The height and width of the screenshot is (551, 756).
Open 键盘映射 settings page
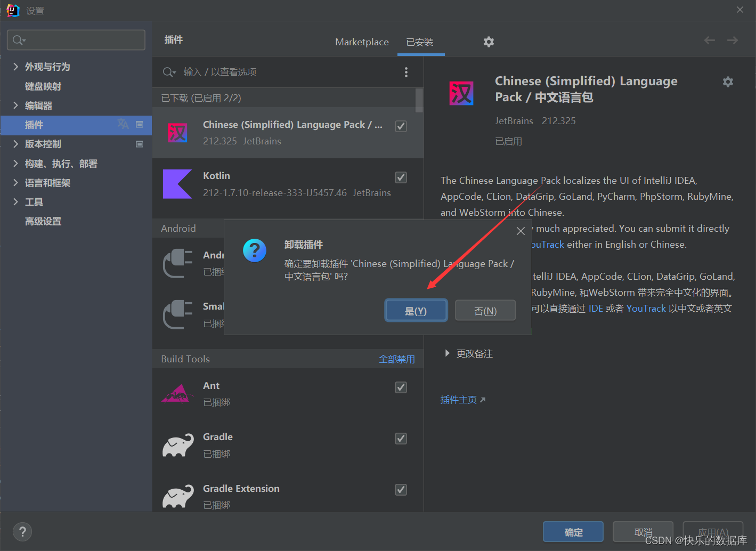click(x=43, y=86)
